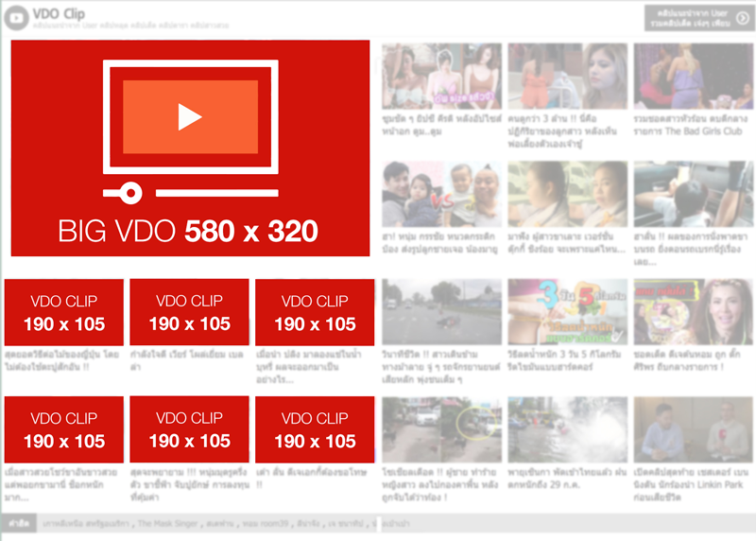This screenshot has height=541, width=756.
Task: Open the first VDO CLIP 190 x 105 in the top row
Action: [x=64, y=313]
